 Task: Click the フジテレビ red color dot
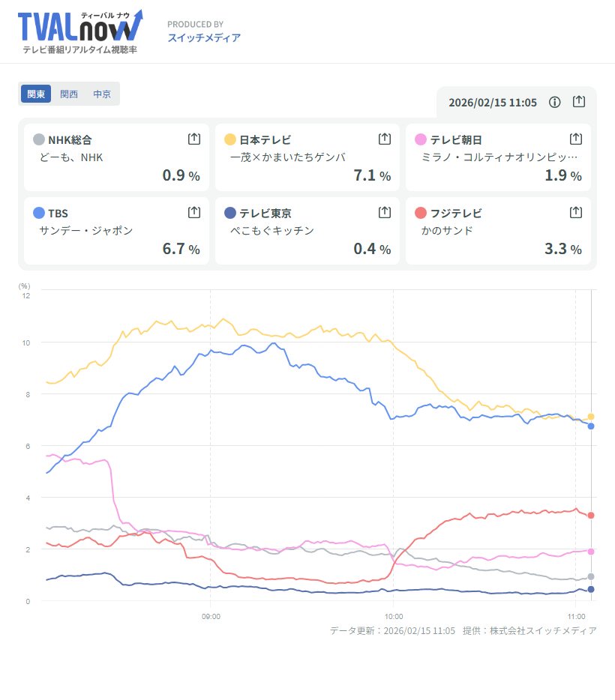point(421,213)
